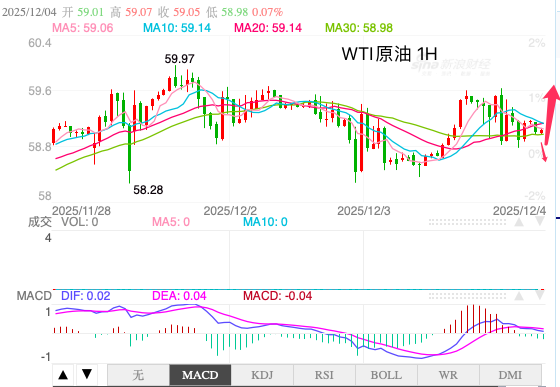Click the volume MA5: 0 label

point(171,222)
